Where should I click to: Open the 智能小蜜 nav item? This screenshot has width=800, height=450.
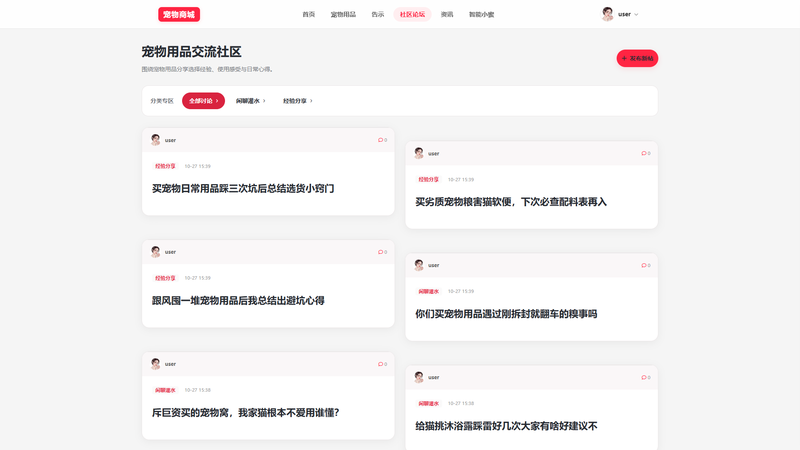click(x=481, y=14)
